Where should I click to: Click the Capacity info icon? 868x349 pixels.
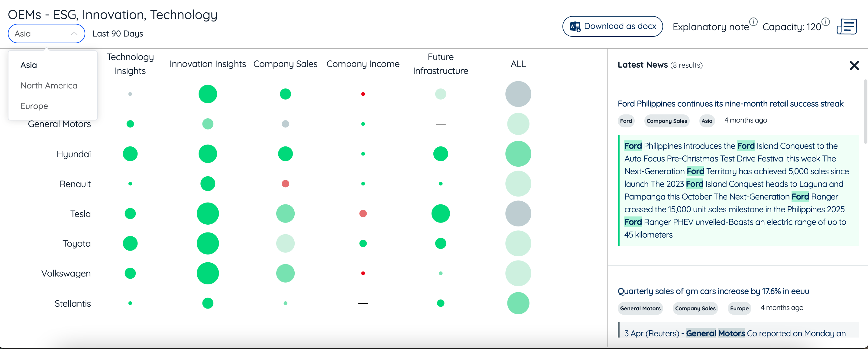click(x=826, y=22)
